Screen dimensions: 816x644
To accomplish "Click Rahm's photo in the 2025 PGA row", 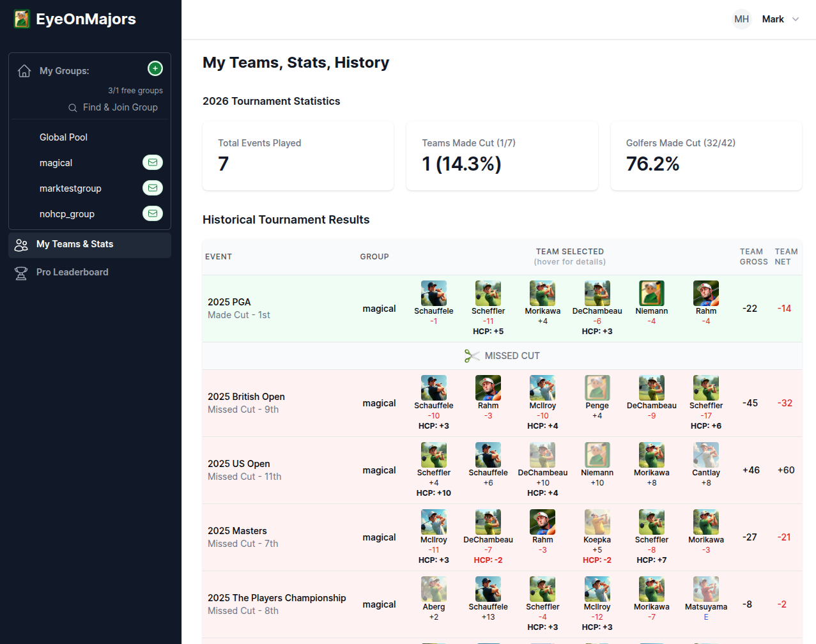I will tap(705, 293).
